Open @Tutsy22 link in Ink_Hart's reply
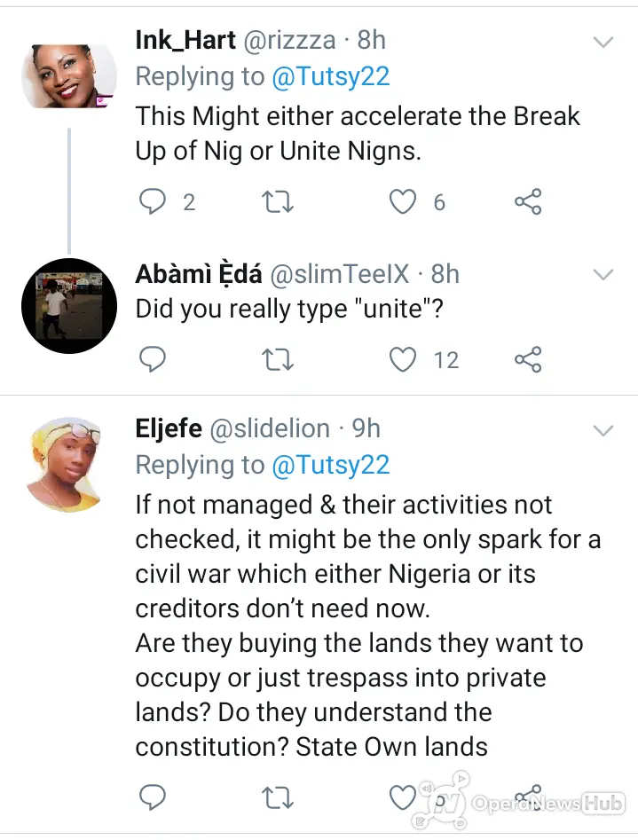Image resolution: width=638 pixels, height=840 pixels. point(331,76)
